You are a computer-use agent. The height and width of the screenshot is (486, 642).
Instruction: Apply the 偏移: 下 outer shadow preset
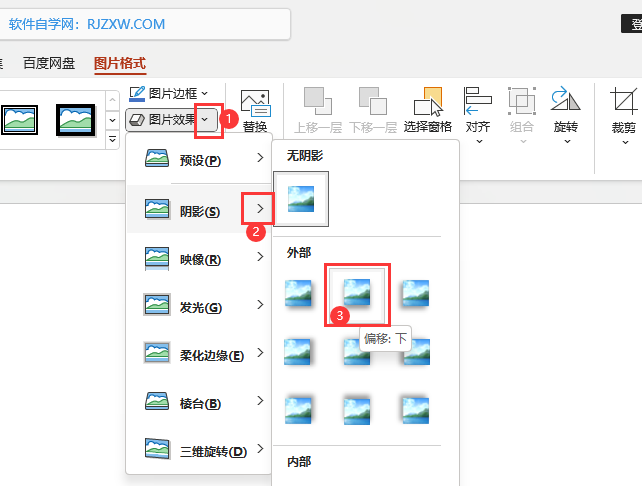tap(357, 292)
